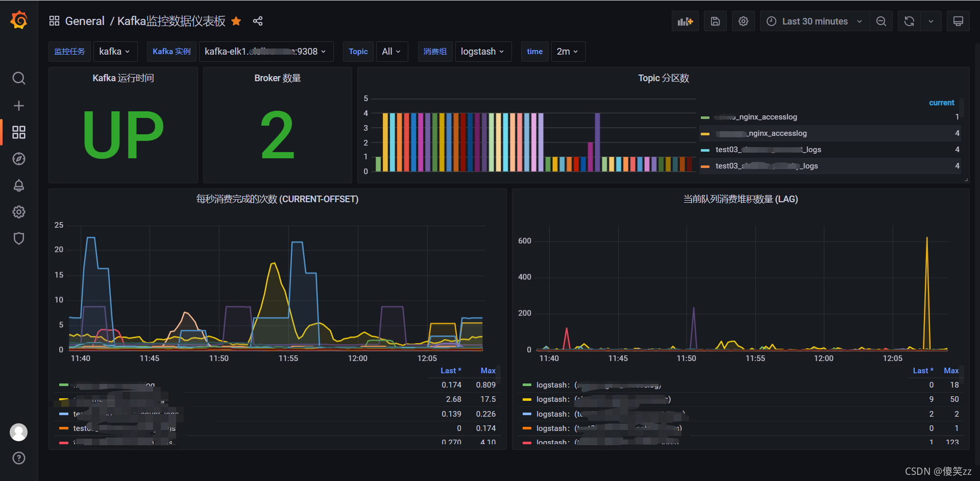Image resolution: width=980 pixels, height=481 pixels.
Task: Change color of cyan test03 legend swatch
Action: [705, 150]
